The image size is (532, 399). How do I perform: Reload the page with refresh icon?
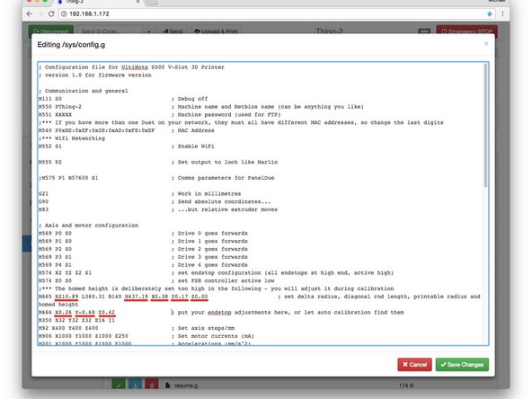click(51, 13)
